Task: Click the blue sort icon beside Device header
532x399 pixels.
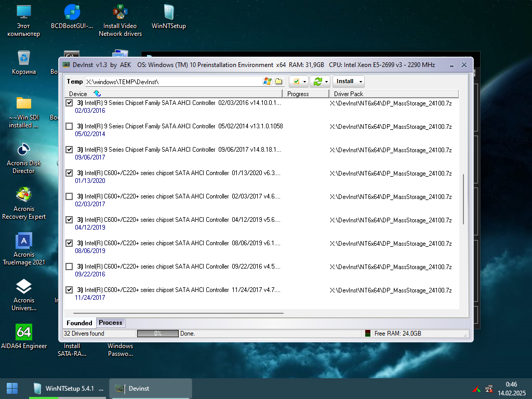Action: [x=97, y=94]
